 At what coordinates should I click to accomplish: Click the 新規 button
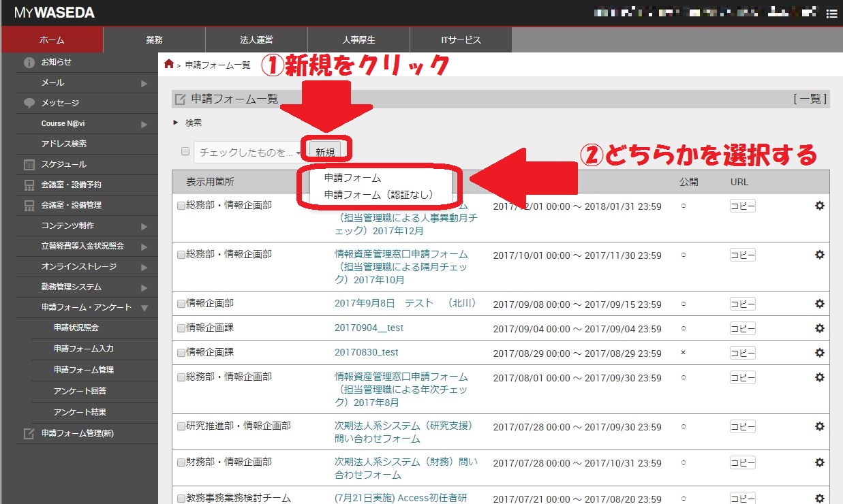point(325,153)
